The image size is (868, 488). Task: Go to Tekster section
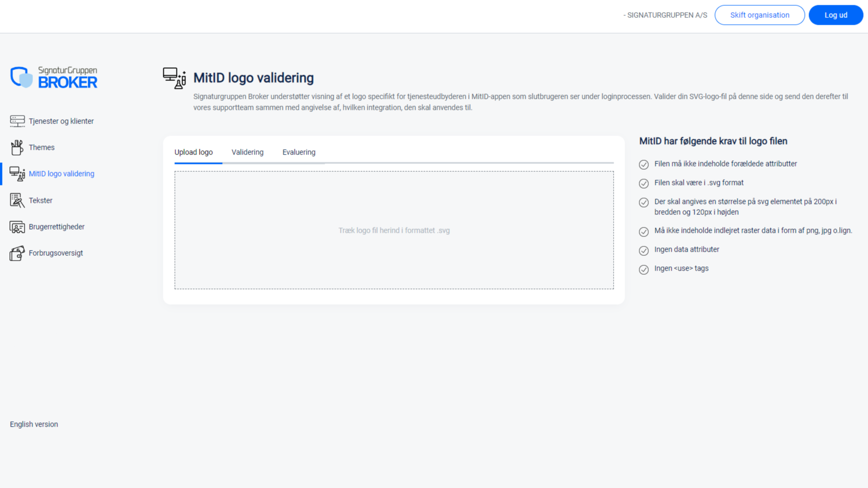pos(40,200)
